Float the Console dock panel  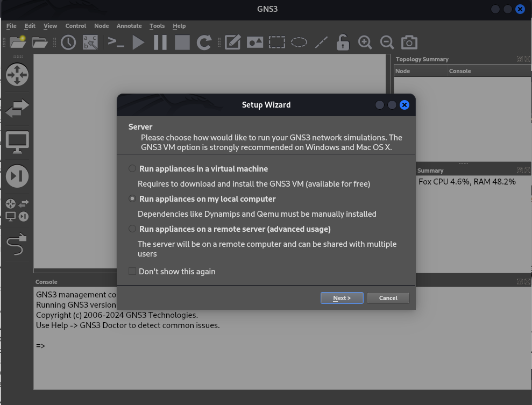pos(520,281)
